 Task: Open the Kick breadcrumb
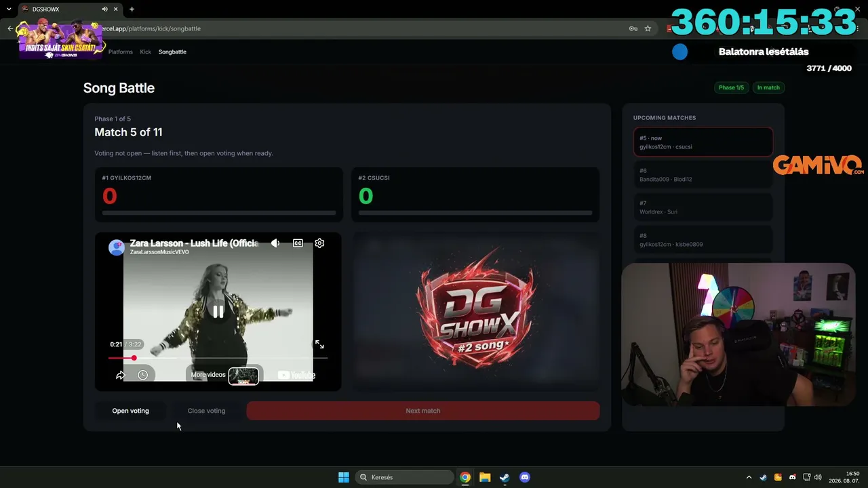click(x=146, y=52)
